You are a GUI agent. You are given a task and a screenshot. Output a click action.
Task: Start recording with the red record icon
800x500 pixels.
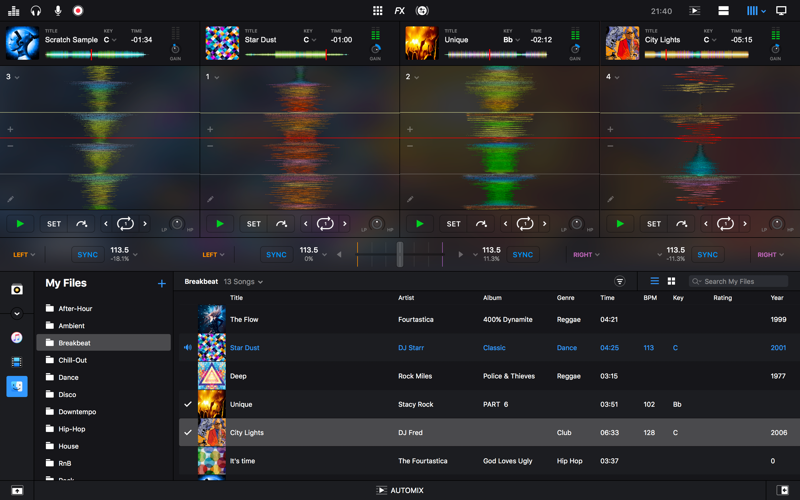click(78, 11)
